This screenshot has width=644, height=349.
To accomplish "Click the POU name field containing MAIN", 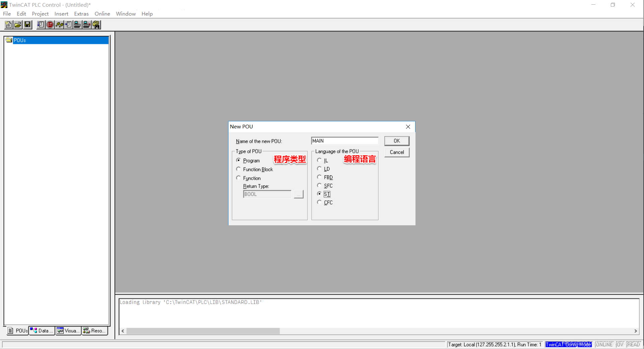I will [x=345, y=141].
